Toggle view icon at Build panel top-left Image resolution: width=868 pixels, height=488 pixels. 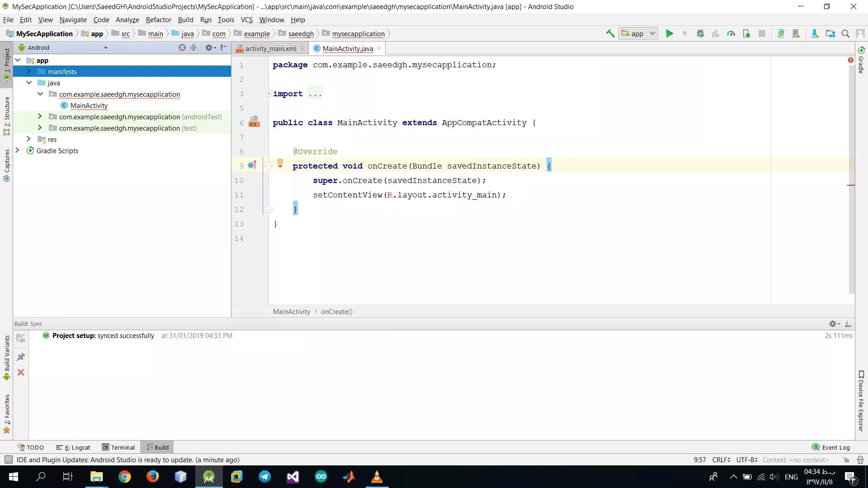(x=21, y=338)
